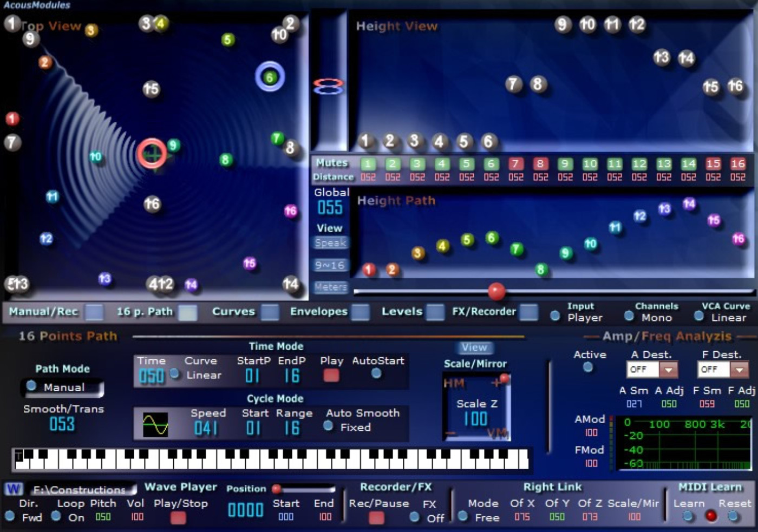Open the Curves tab
758x532 pixels.
tap(270, 312)
